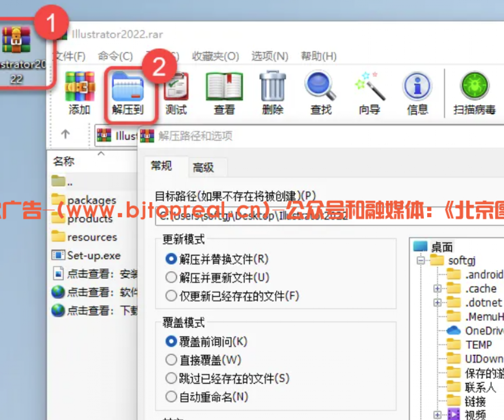Select the softgj folder in tree
The height and width of the screenshot is (420, 504).
pyautogui.click(x=453, y=260)
